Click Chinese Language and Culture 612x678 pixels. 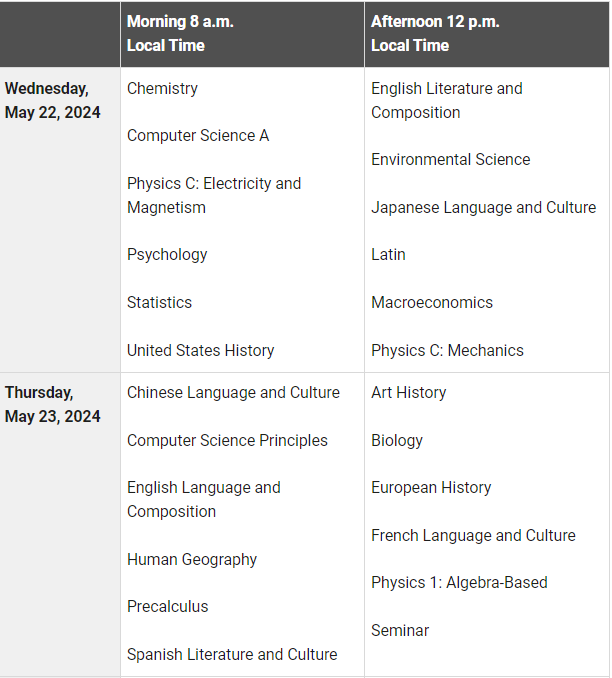pyautogui.click(x=233, y=393)
